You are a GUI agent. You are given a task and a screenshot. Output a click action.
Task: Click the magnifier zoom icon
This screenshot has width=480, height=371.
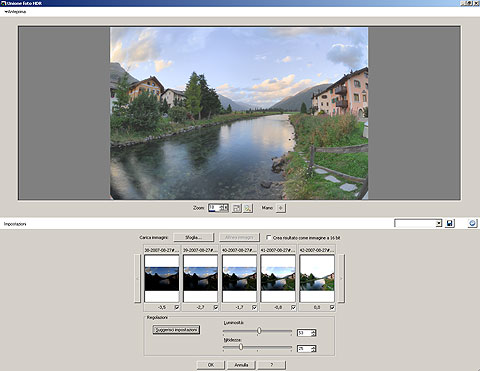[x=248, y=208]
